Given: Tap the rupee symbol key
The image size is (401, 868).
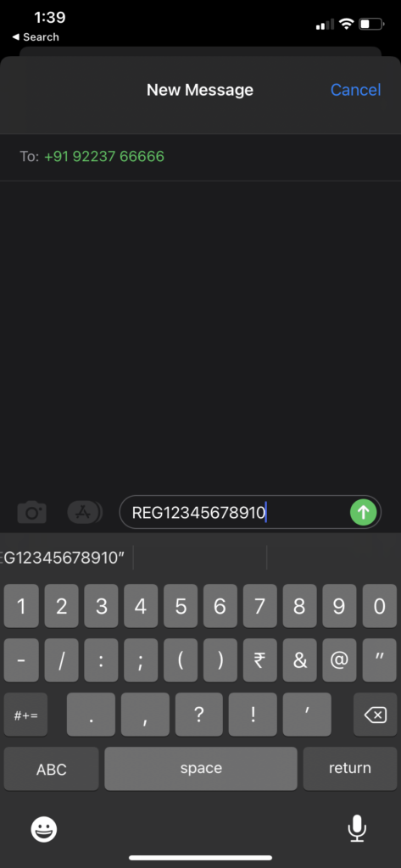Looking at the screenshot, I should tap(259, 659).
